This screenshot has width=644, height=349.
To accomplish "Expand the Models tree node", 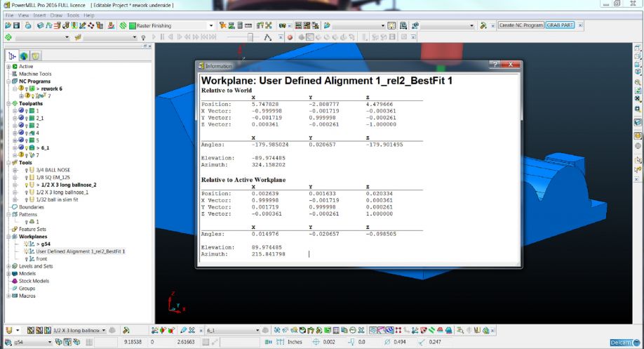I will [8, 274].
